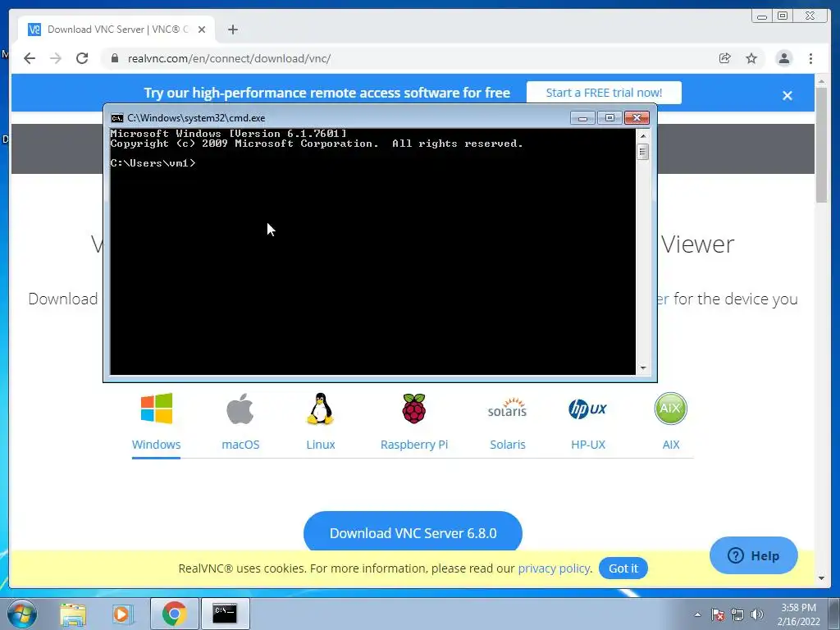Image resolution: width=840 pixels, height=630 pixels.
Task: Go back using Chrome's back arrow
Action: click(30, 58)
